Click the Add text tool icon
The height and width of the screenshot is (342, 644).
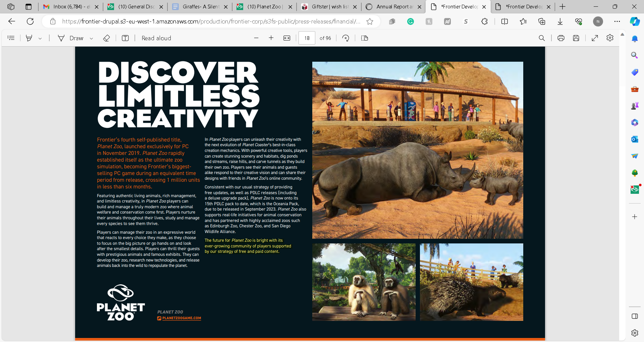[x=125, y=38]
